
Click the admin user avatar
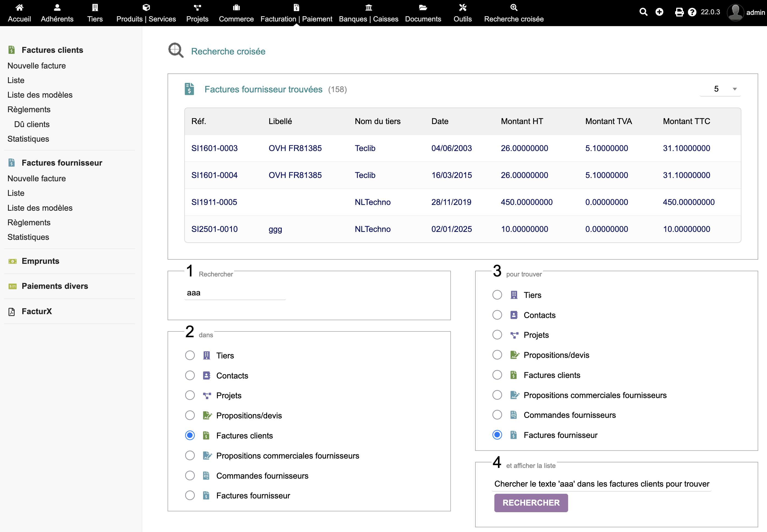[735, 12]
